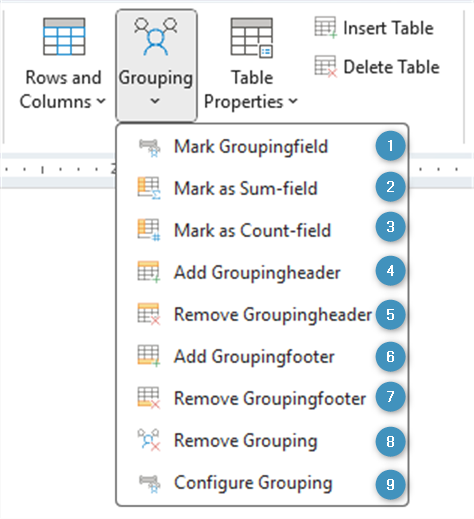This screenshot has width=474, height=519.
Task: Expand the Rows and Columns chevron
Action: point(101,101)
